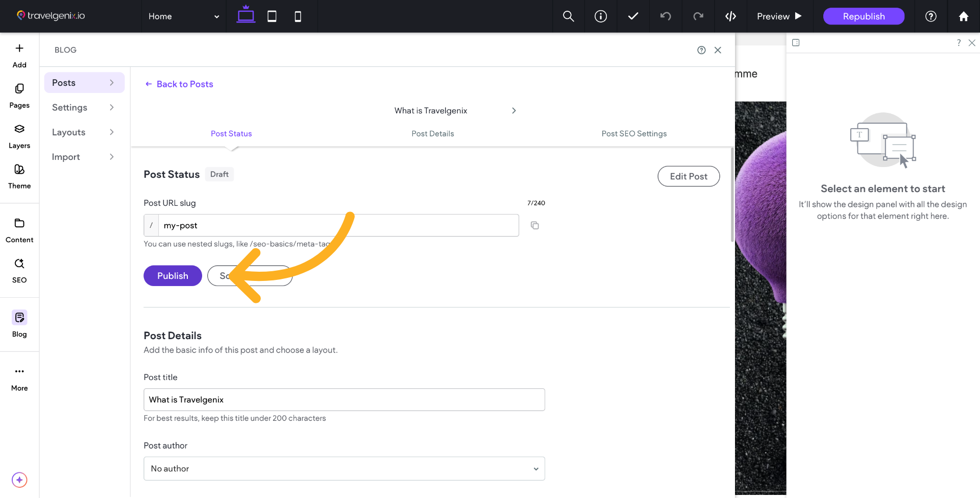This screenshot has width=980, height=498.
Task: Open the AI assistant sparkle button
Action: (19, 480)
